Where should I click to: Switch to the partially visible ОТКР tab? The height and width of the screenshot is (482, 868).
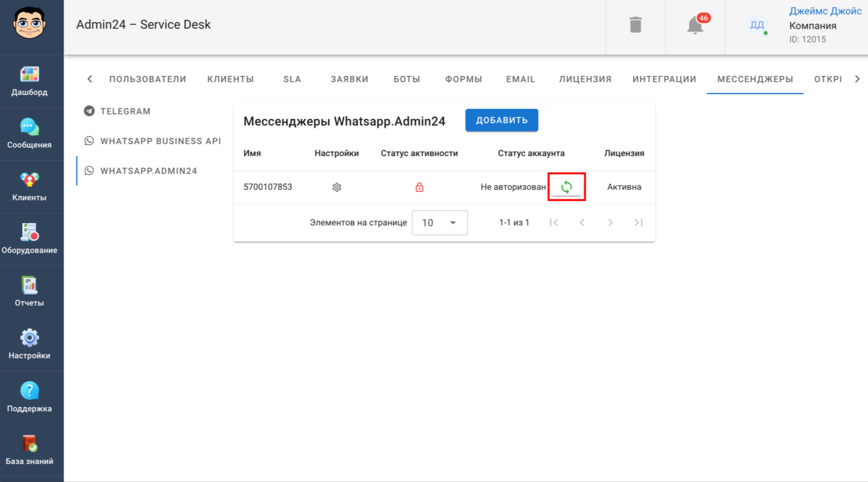coord(828,79)
